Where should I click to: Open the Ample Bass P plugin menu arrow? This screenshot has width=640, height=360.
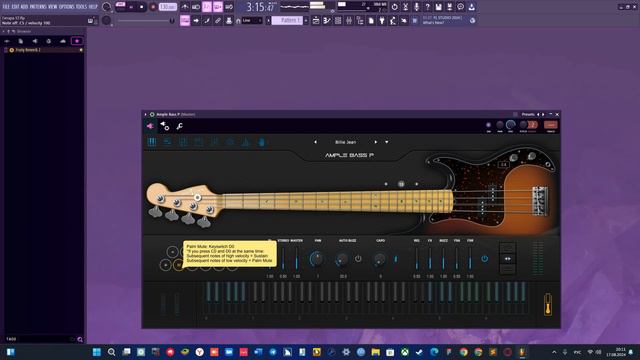[145, 115]
